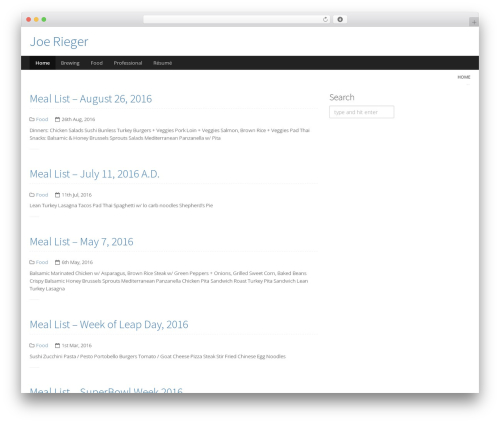The width and height of the screenshot is (500, 423).
Task: Open the Brewing menu item
Action: click(70, 63)
